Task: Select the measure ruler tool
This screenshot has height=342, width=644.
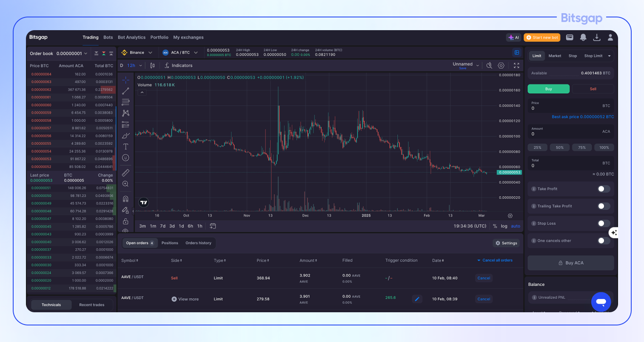Action: [x=125, y=173]
